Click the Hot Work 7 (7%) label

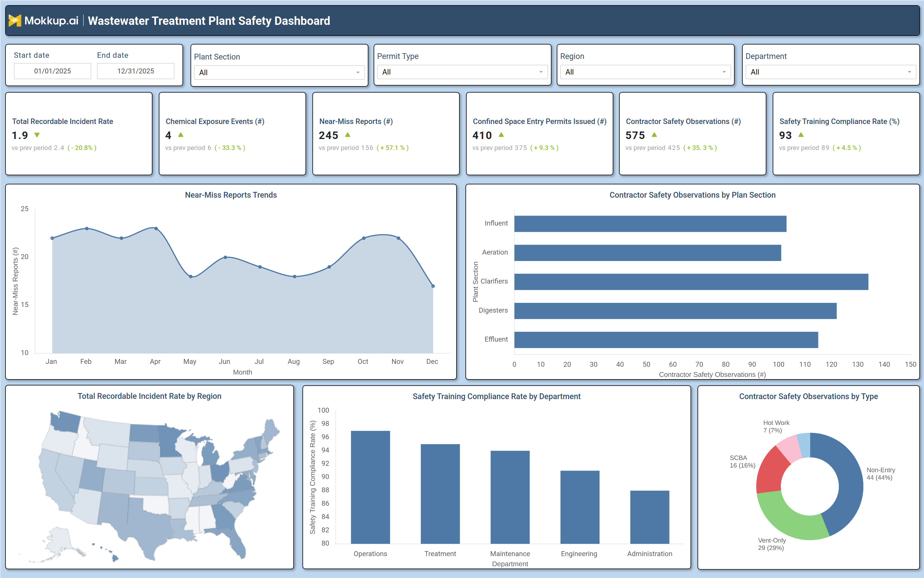point(776,426)
